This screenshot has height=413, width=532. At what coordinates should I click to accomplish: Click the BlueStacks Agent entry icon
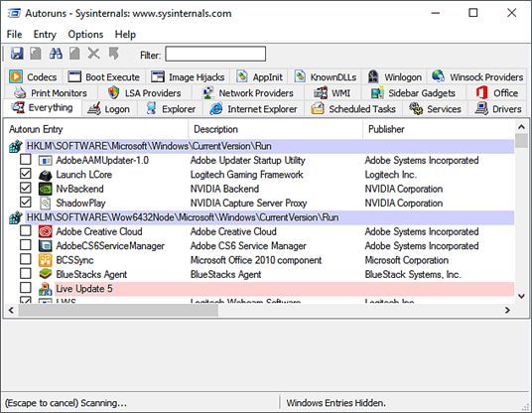click(45, 274)
